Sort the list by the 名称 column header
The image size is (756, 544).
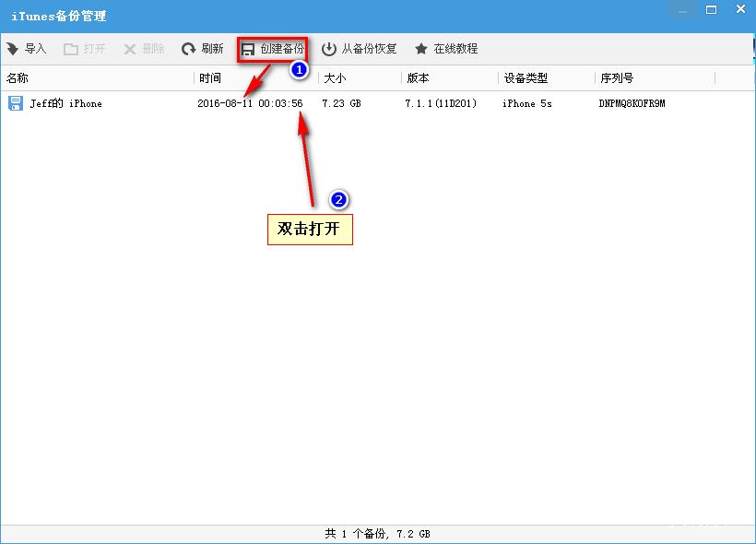[x=18, y=78]
